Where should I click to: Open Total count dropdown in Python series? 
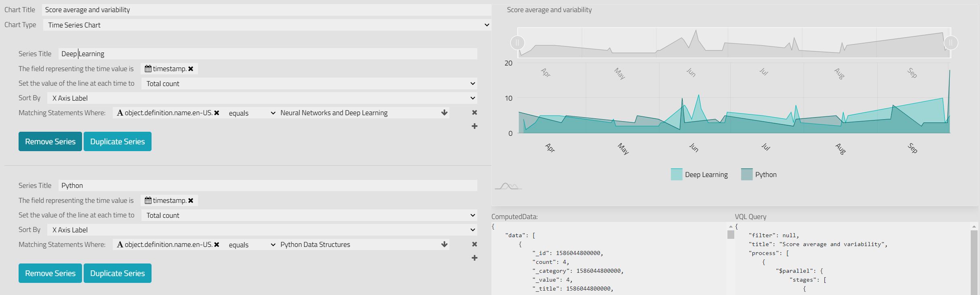309,215
